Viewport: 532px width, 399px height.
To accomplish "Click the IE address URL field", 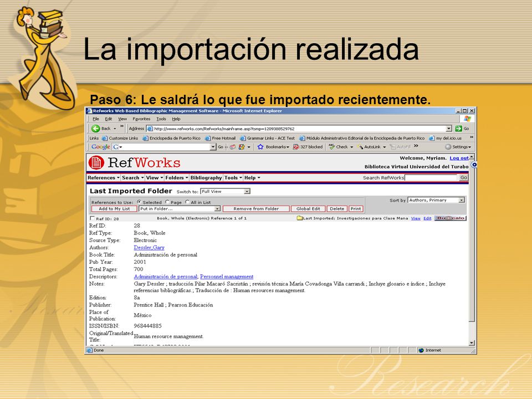I will [x=296, y=129].
